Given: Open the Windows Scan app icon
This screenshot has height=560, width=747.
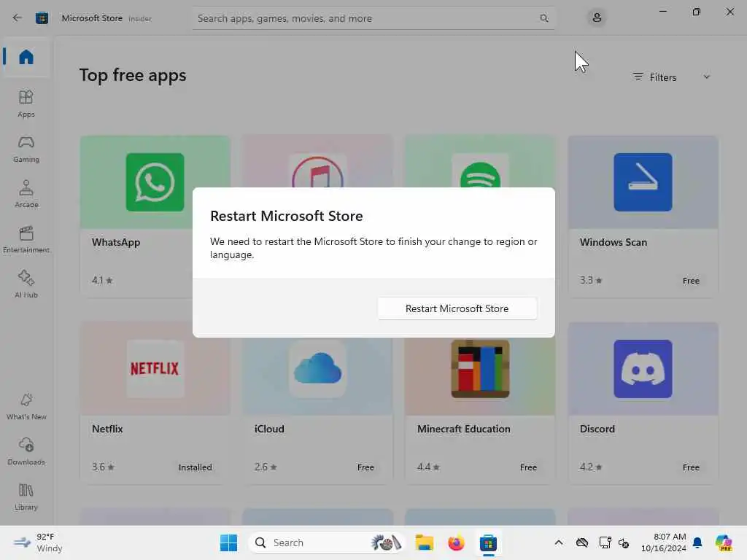Looking at the screenshot, I should click(643, 182).
